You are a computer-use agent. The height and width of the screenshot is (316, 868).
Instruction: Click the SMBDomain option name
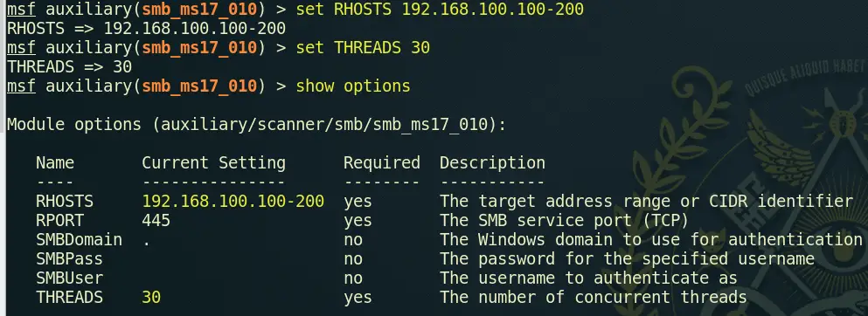(x=80, y=240)
